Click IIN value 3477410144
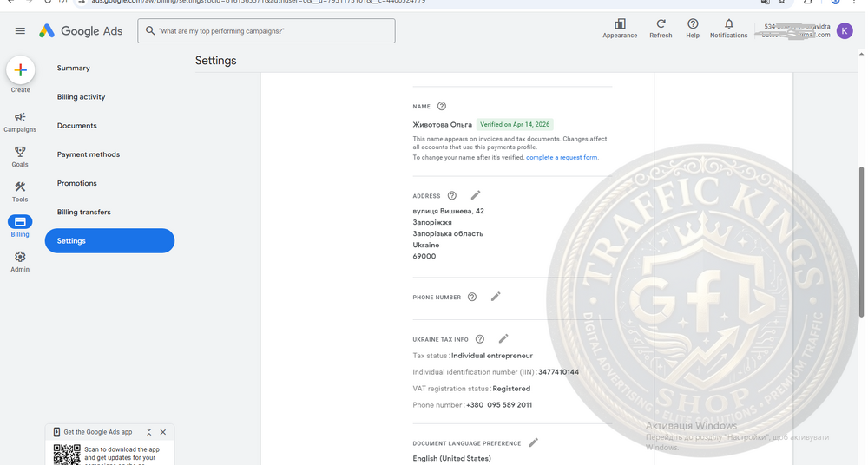This screenshot has height=465, width=868. click(x=558, y=372)
